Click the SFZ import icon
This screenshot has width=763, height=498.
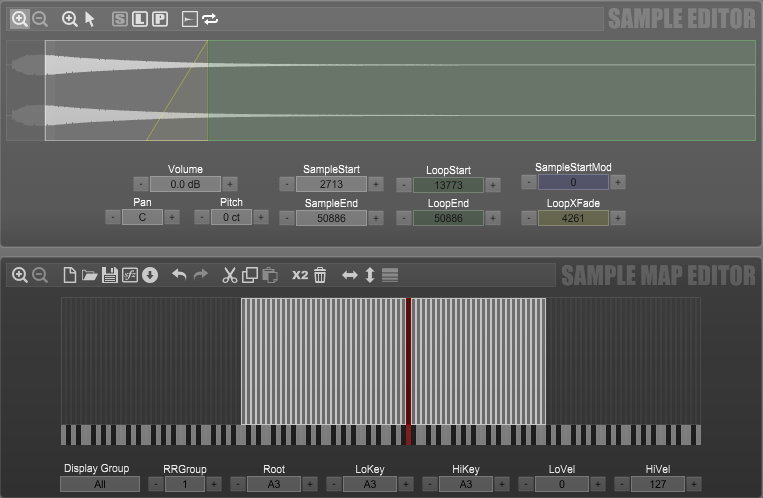[130, 275]
